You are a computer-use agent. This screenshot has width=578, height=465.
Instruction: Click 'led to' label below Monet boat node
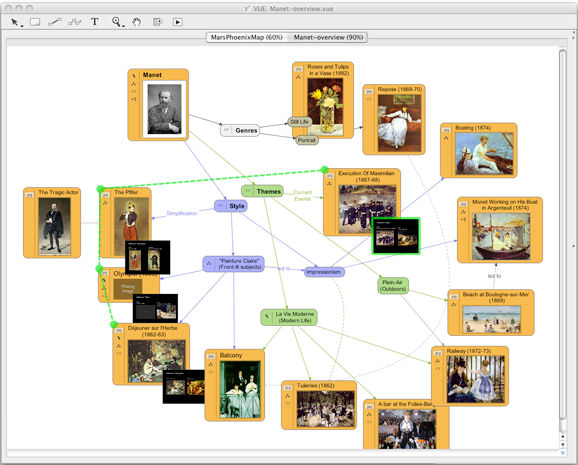coord(494,276)
